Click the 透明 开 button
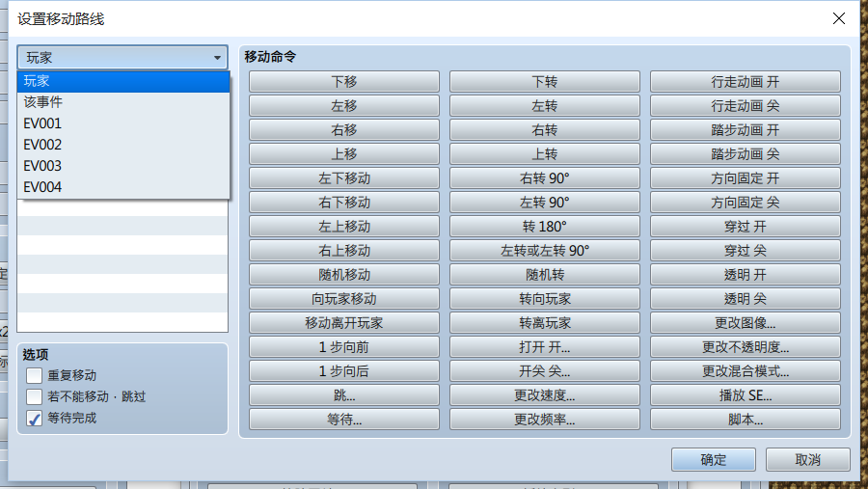Image resolution: width=868 pixels, height=489 pixels. point(746,275)
